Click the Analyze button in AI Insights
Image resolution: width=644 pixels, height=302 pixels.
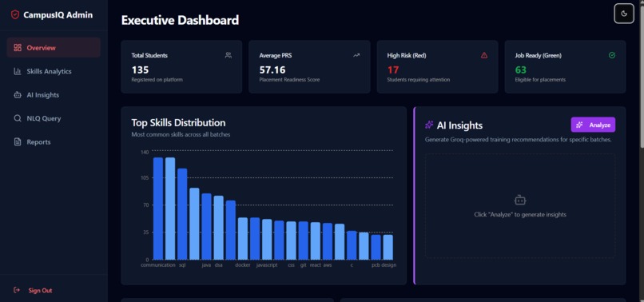pos(593,125)
